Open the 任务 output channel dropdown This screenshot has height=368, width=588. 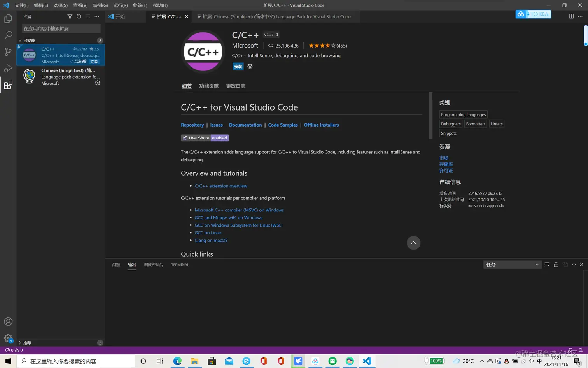click(x=513, y=264)
